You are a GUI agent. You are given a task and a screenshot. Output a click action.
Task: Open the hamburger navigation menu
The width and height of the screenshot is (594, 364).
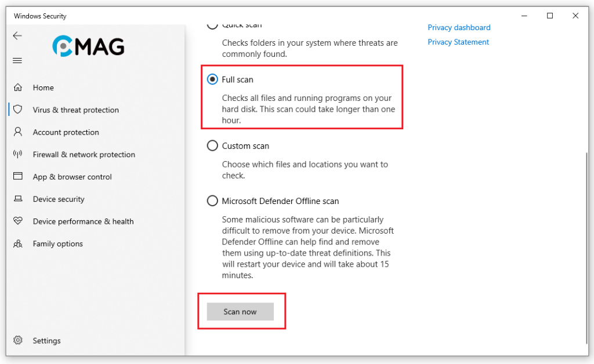click(x=17, y=60)
